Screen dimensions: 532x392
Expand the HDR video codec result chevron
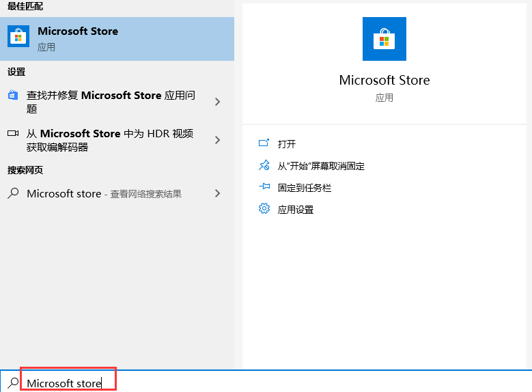(x=217, y=140)
